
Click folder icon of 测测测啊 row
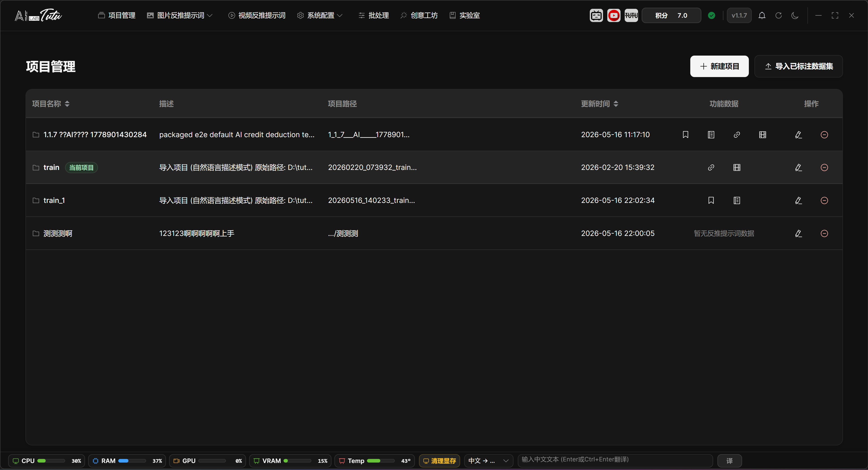pos(36,233)
